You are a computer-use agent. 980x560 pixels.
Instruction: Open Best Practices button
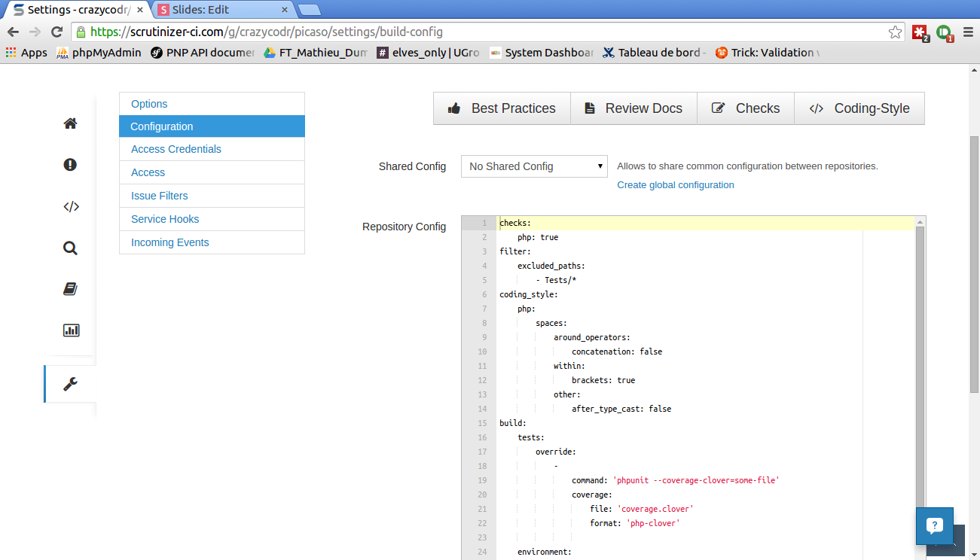tap(502, 108)
